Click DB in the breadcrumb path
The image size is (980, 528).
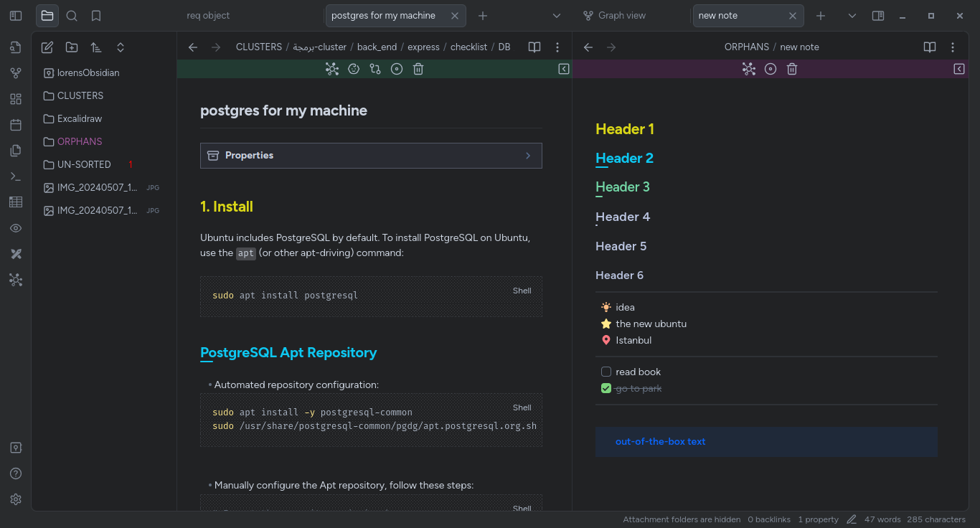point(504,47)
